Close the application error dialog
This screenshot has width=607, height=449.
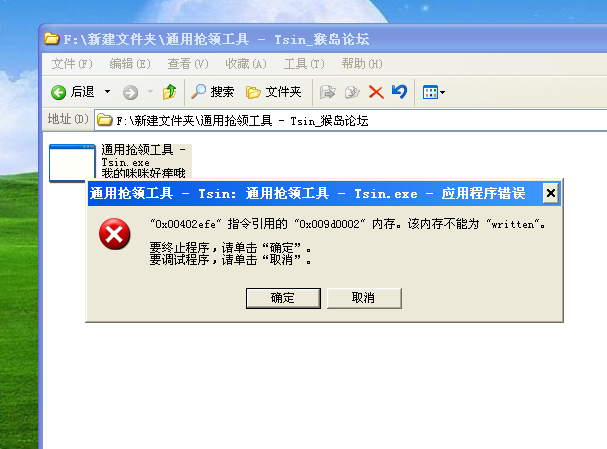pos(551,193)
